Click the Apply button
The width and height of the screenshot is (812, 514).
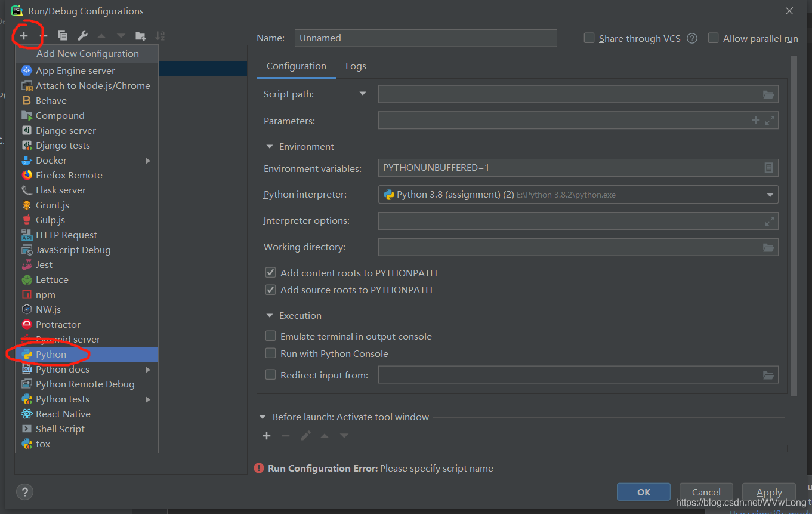[x=769, y=492]
